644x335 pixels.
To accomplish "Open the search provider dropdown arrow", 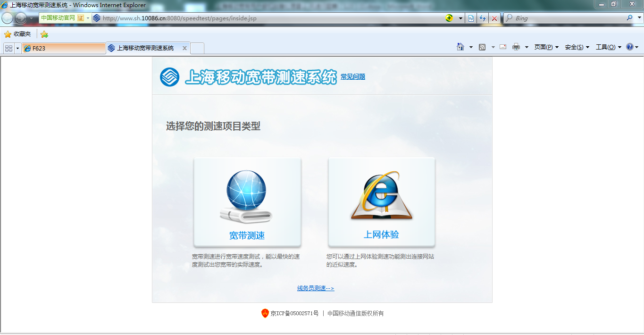I will [638, 18].
